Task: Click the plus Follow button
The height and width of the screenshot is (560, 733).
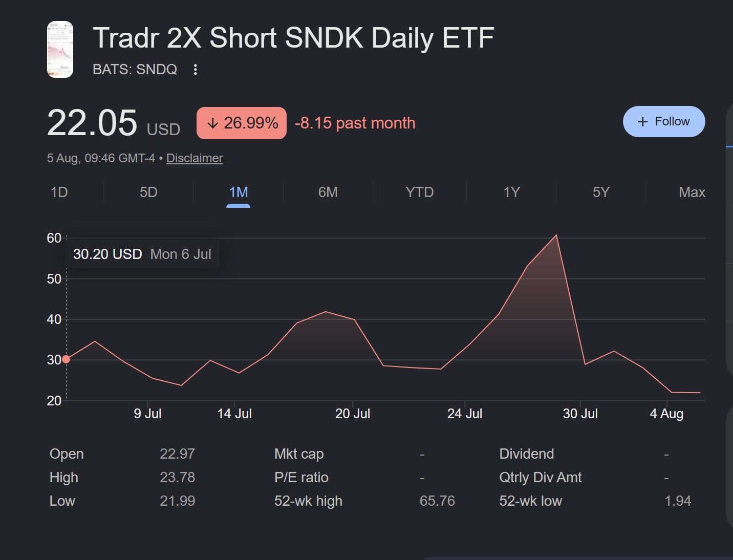Action: tap(664, 121)
